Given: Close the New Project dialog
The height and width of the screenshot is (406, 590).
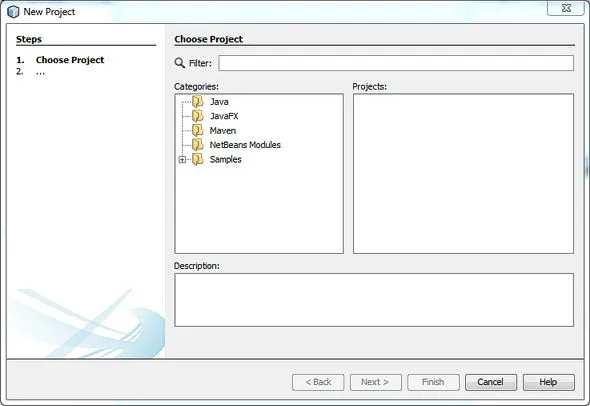Looking at the screenshot, I should (566, 8).
